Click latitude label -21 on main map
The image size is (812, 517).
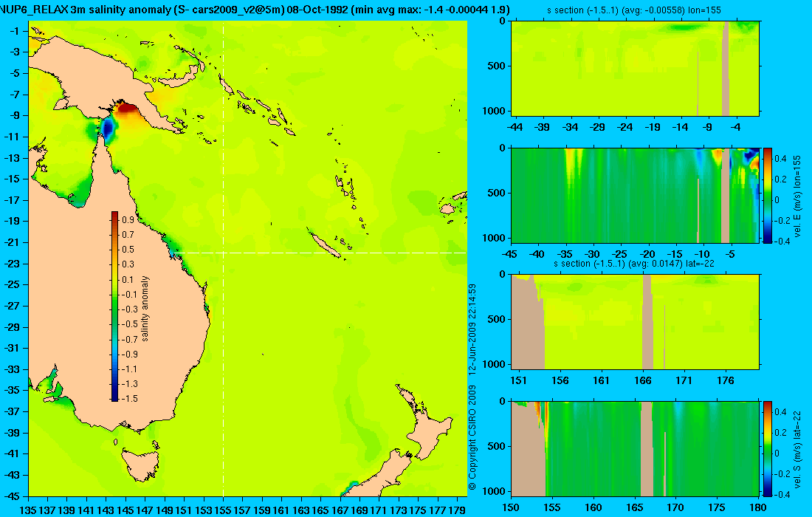(12, 242)
